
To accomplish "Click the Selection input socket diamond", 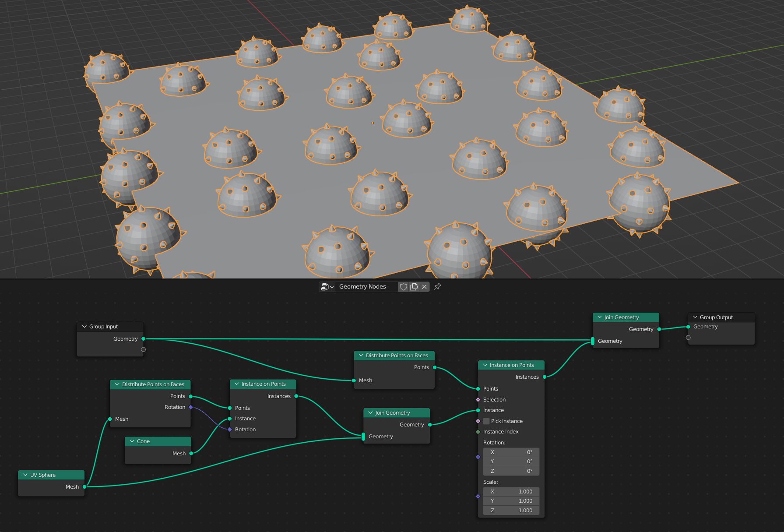I will (478, 399).
